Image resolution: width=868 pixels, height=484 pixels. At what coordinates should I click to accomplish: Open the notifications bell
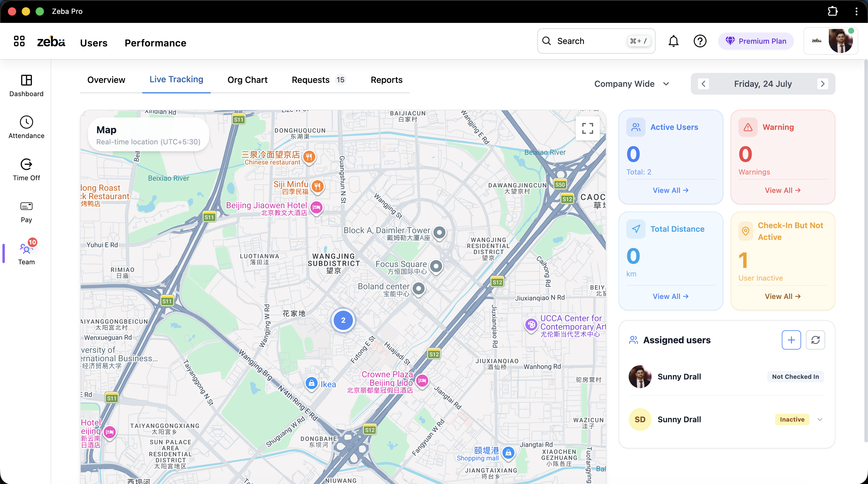(x=673, y=41)
